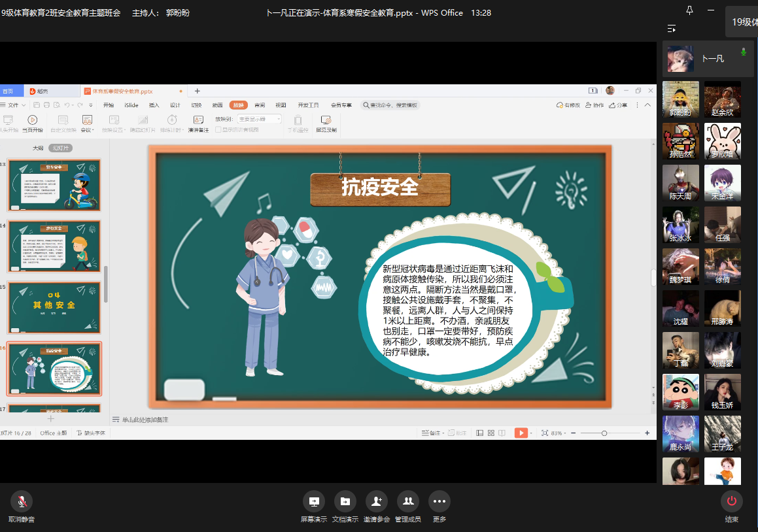Click the 屏幕录制 icon in the ribbon

point(326,120)
